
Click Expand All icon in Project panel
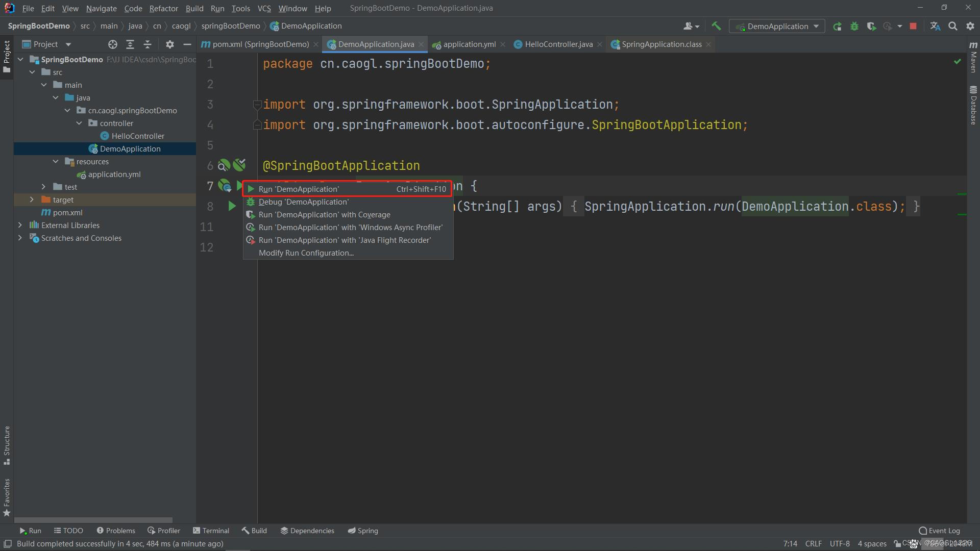130,44
